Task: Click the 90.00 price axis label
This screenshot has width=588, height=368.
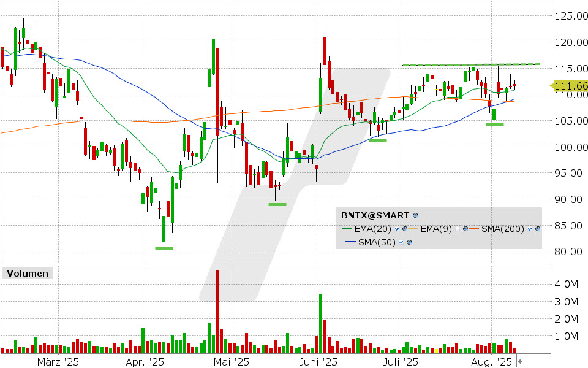Action: [568, 199]
